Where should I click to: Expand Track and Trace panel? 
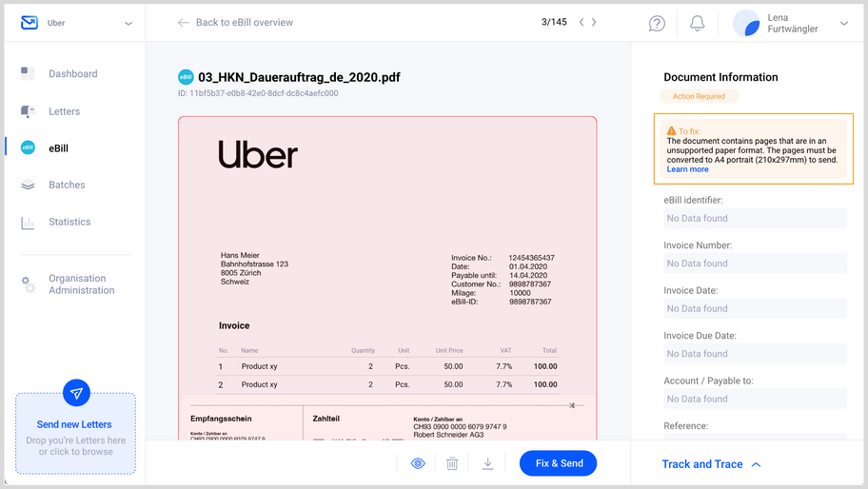pos(711,464)
